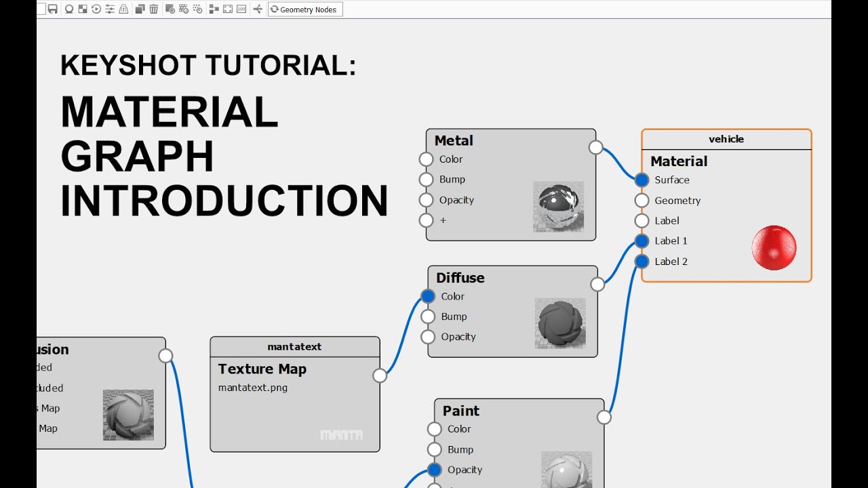Click the Material heading in vehicle node

tap(679, 161)
